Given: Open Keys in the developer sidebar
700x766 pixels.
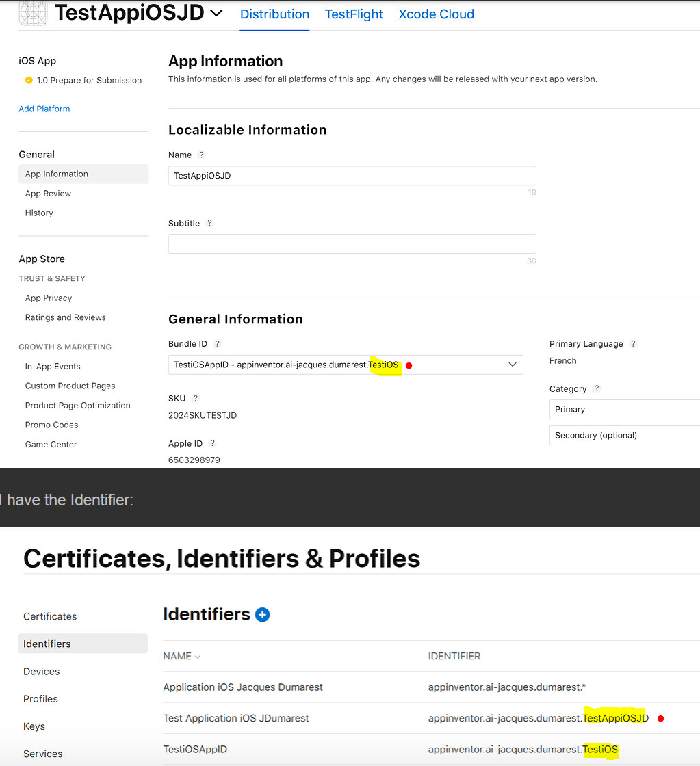Looking at the screenshot, I should [34, 726].
